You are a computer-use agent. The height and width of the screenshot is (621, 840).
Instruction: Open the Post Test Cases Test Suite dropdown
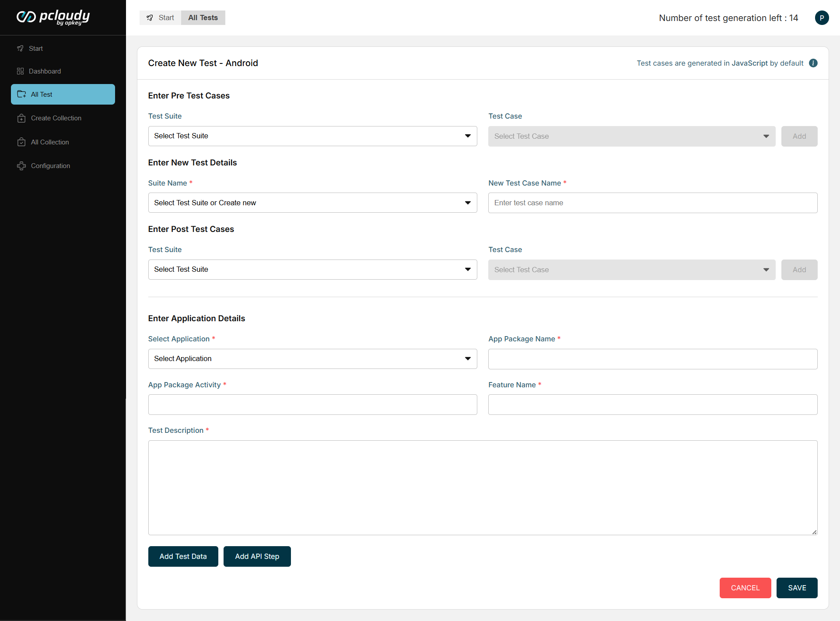[x=312, y=270]
